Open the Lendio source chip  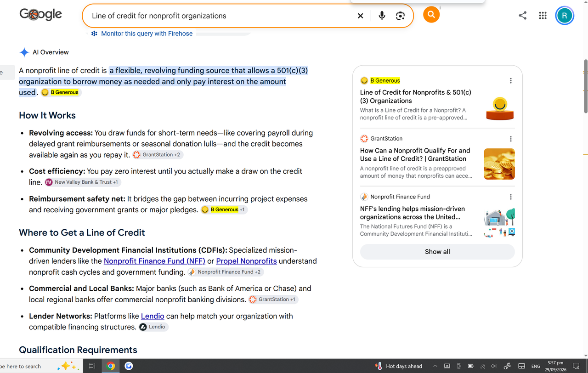click(153, 327)
